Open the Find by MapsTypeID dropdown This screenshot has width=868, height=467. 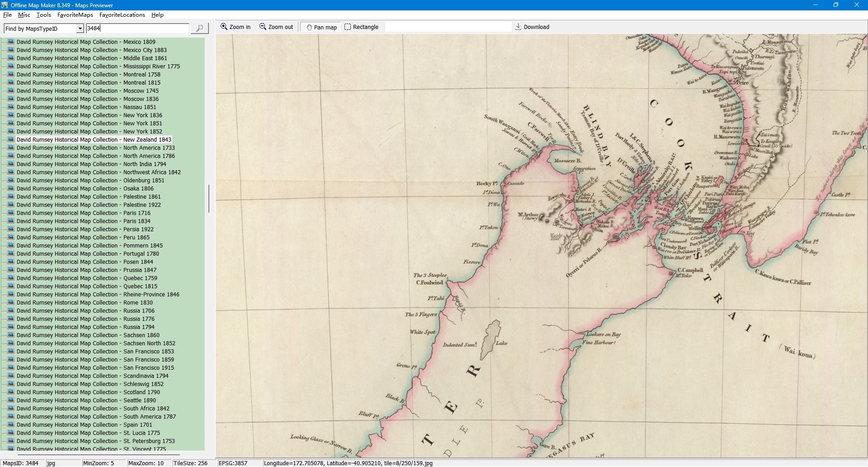click(x=80, y=29)
